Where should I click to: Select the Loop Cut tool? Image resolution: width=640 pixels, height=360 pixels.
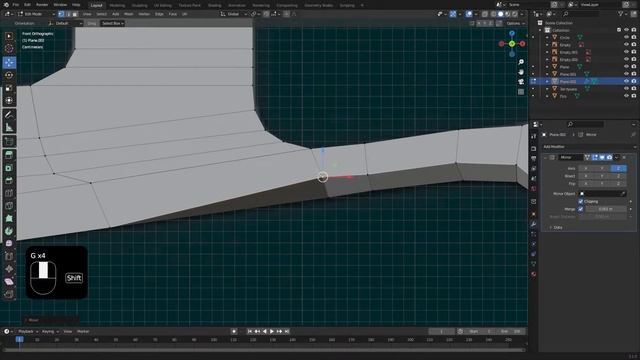coord(9,193)
